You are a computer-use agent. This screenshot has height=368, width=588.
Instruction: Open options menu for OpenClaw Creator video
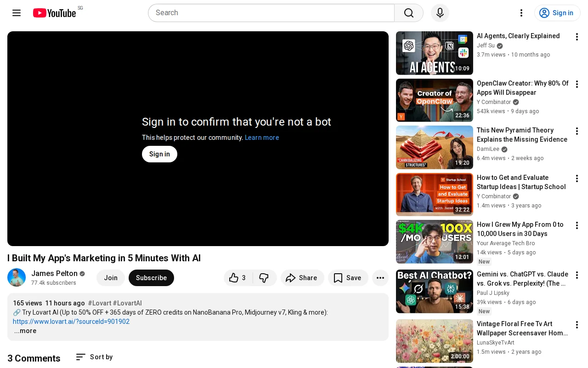point(577,84)
